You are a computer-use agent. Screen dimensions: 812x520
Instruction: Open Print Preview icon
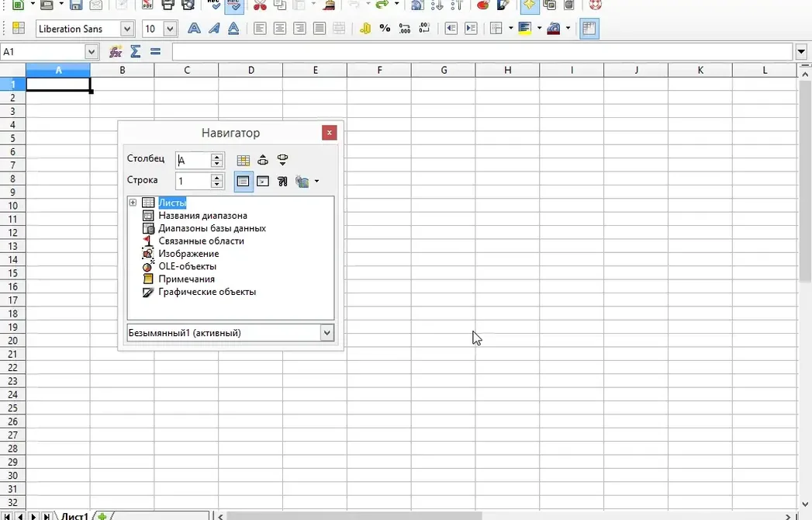pyautogui.click(x=188, y=5)
